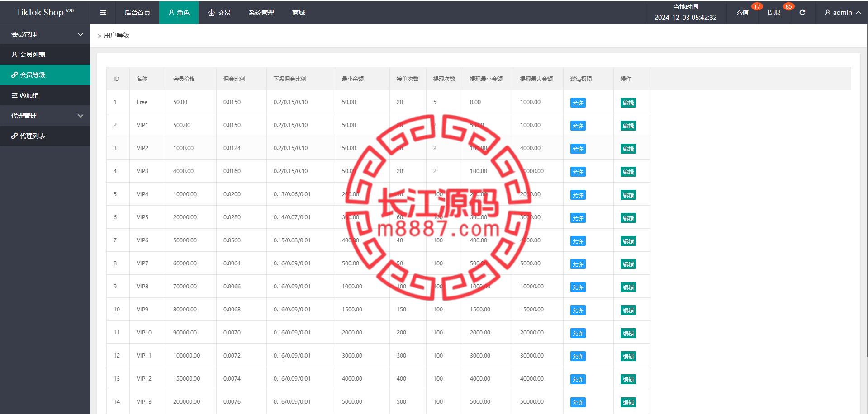Toggle 允许 invite permission for VIP1
The height and width of the screenshot is (414, 868).
coord(578,126)
